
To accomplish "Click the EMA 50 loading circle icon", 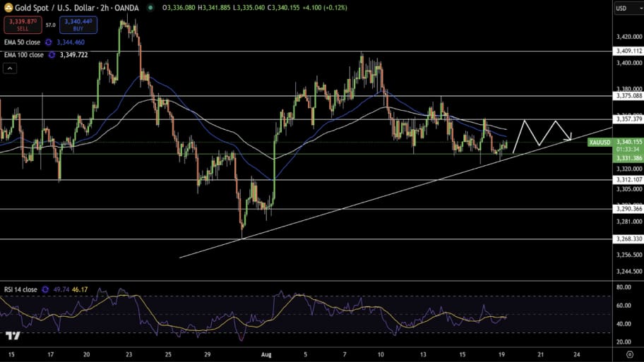I will 49,42.
